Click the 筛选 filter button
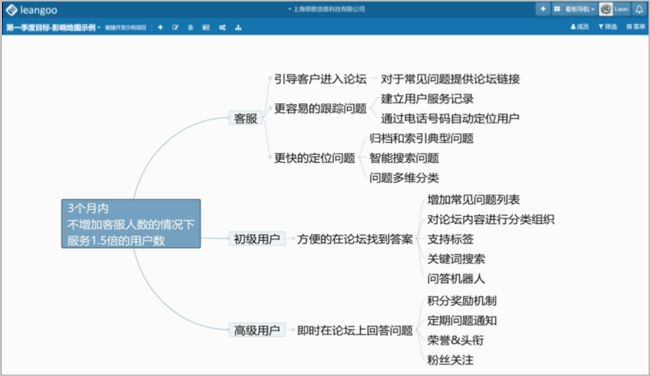Screen dimensions: 650x376 pos(608,27)
